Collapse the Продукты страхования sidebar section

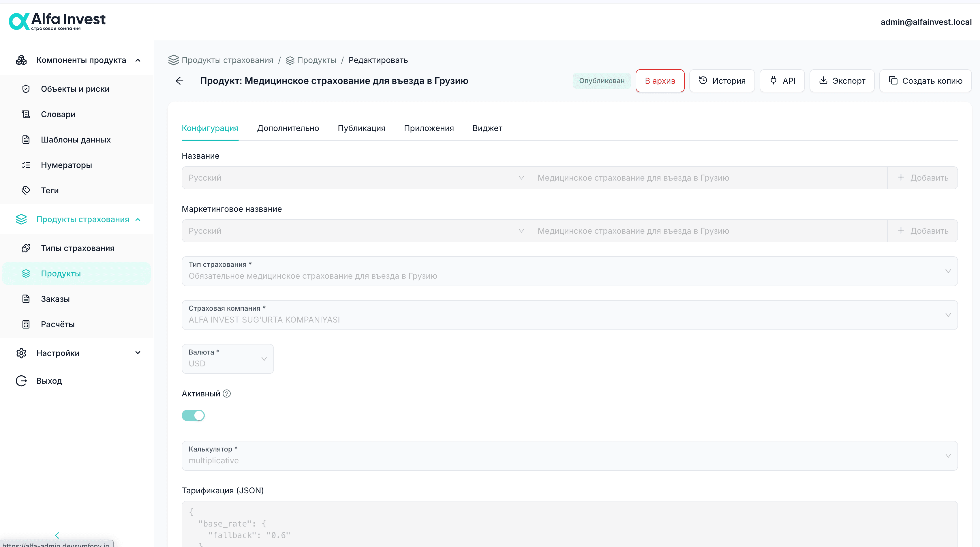click(x=138, y=220)
